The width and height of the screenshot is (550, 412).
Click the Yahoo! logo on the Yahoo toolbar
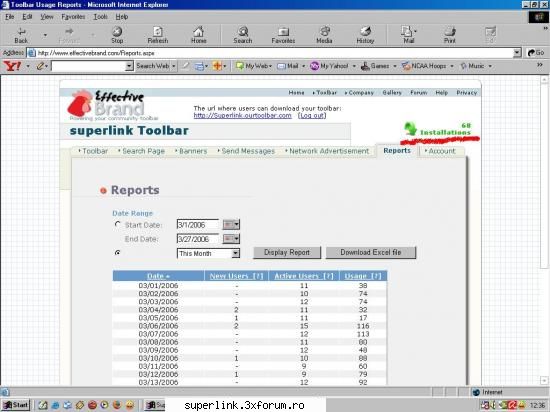[12, 66]
